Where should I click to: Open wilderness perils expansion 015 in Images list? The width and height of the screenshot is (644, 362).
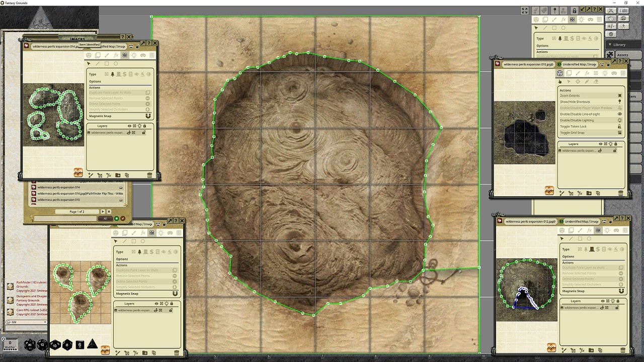(78, 200)
